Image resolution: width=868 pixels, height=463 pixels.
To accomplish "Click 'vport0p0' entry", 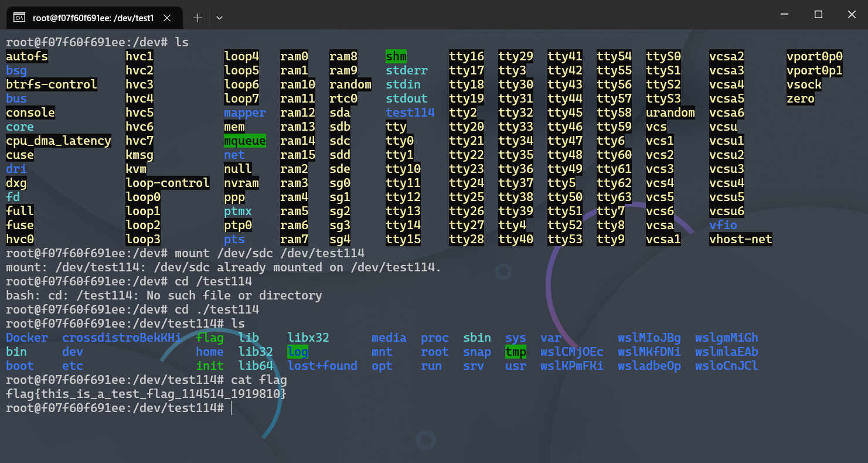I will coord(815,56).
